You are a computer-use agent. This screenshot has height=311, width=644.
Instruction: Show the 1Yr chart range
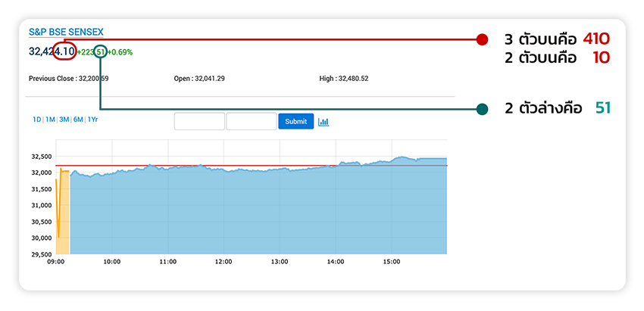coord(92,120)
